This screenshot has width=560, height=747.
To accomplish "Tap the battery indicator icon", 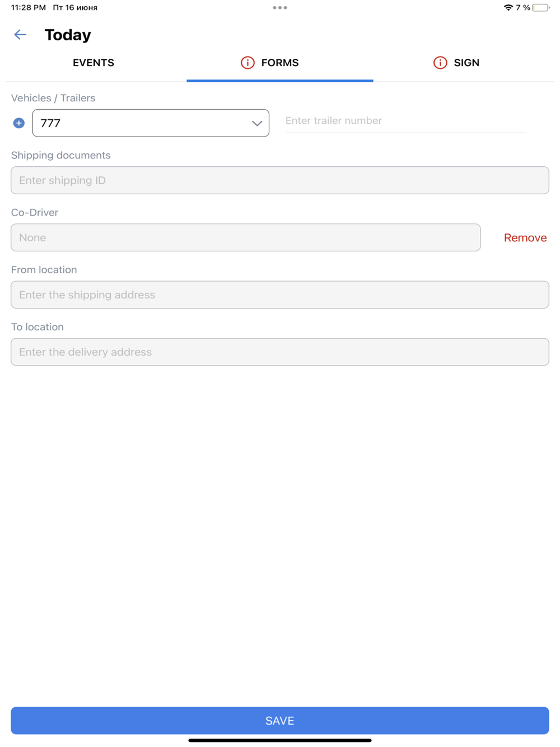I will click(540, 8).
